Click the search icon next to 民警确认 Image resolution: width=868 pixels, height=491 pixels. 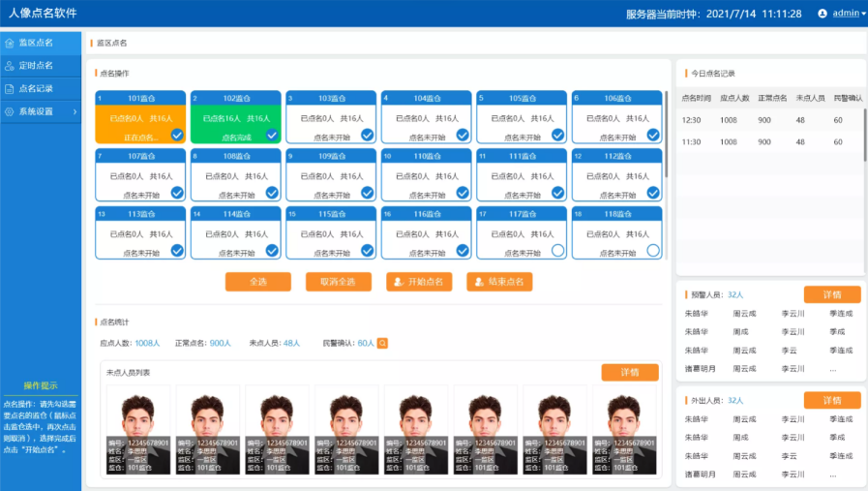pyautogui.click(x=383, y=343)
